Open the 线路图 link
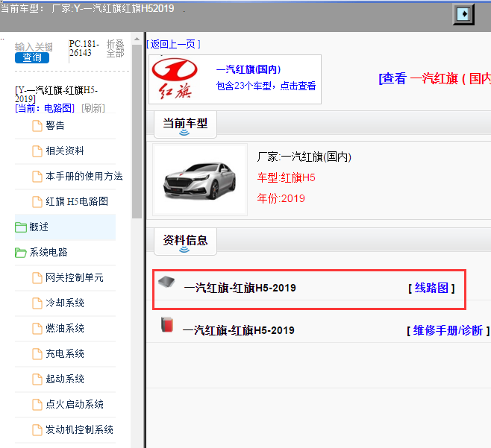 coord(431,288)
